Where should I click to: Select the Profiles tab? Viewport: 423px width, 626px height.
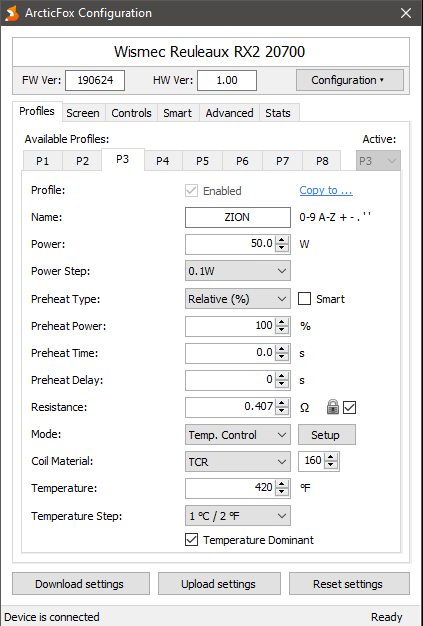click(37, 111)
